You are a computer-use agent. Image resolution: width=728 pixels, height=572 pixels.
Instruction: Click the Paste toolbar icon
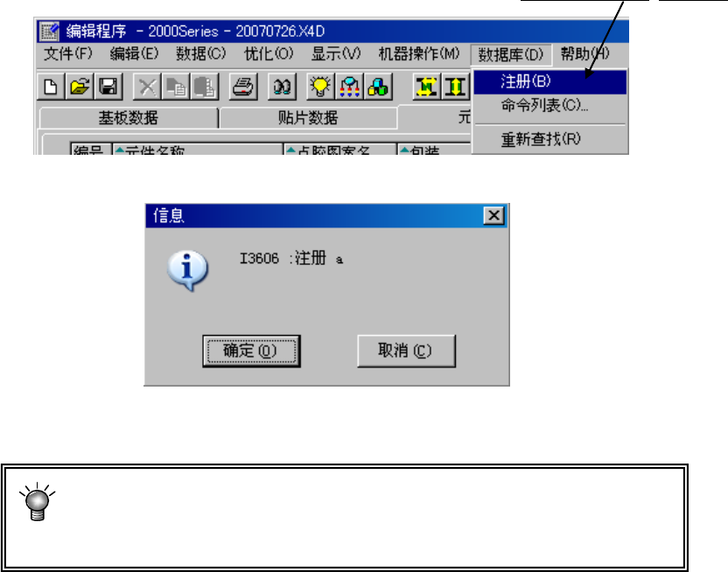(205, 87)
